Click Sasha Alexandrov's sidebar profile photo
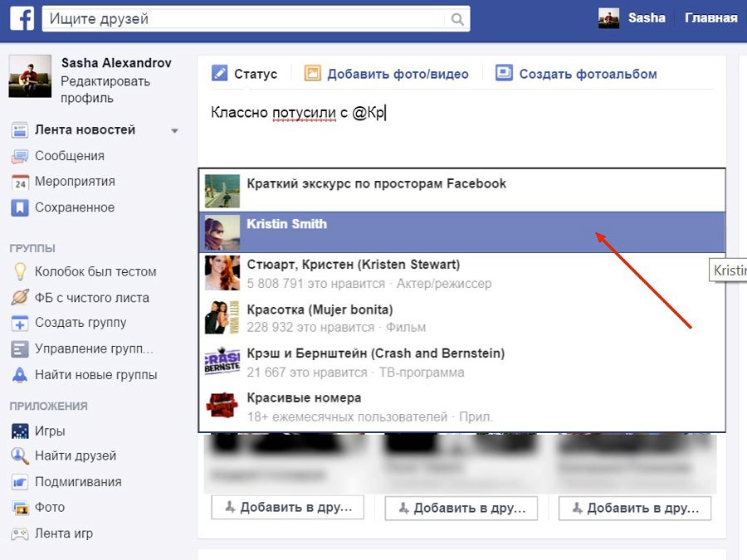The width and height of the screenshot is (747, 560). [30, 76]
